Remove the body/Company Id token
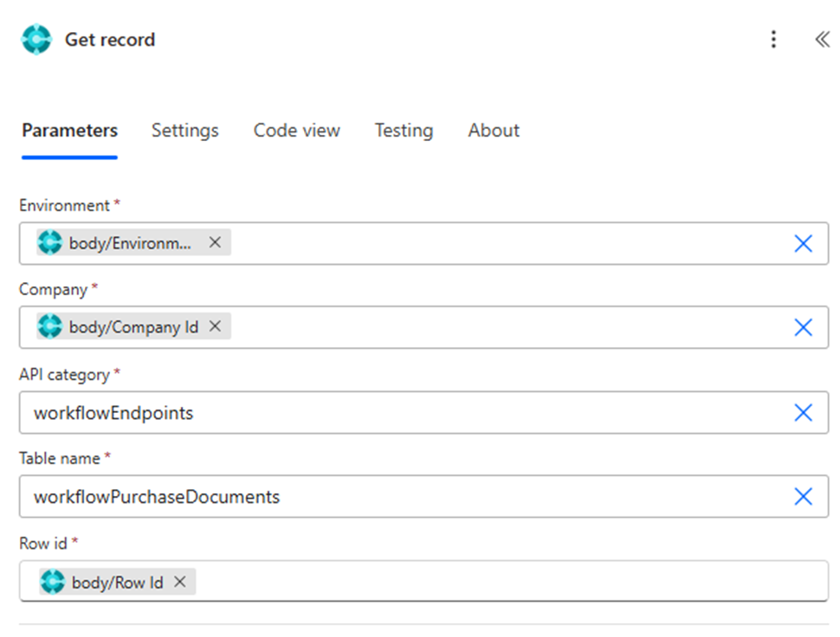The width and height of the screenshot is (840, 637). pos(216,326)
